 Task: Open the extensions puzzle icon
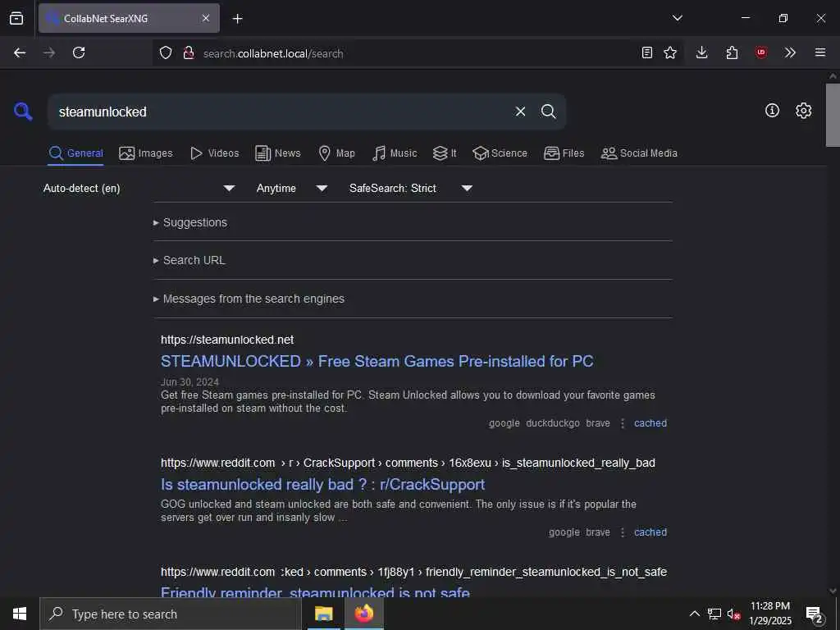tap(731, 52)
